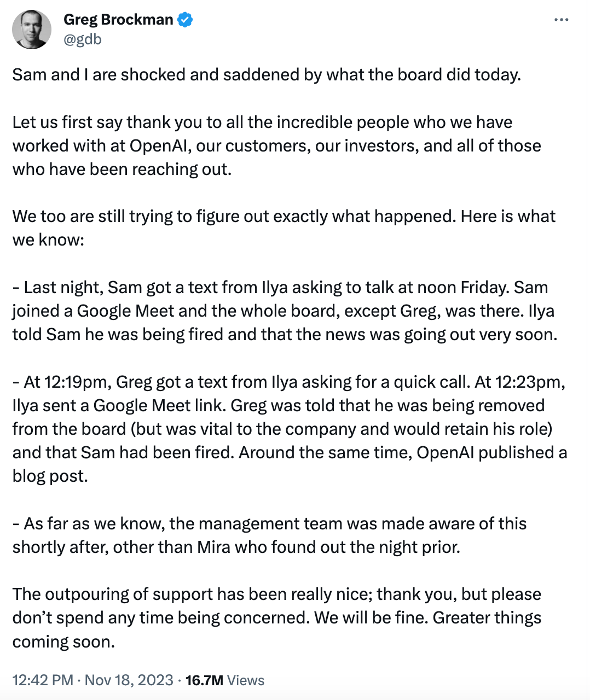Open the three-dot more options menu
The height and width of the screenshot is (700, 590).
561,20
